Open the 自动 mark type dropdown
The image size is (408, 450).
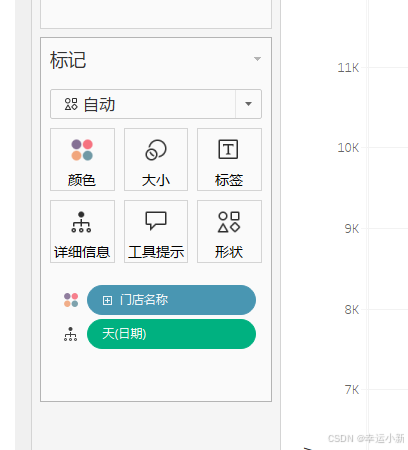pyautogui.click(x=156, y=104)
